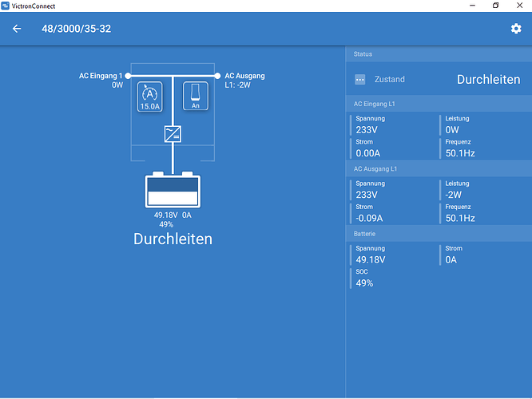
Task: Toggle the inverter switch labeled An
Action: tap(196, 96)
